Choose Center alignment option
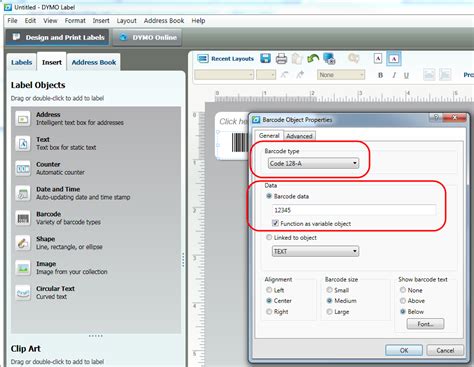Viewport: 474px width, 367px height. click(x=269, y=300)
